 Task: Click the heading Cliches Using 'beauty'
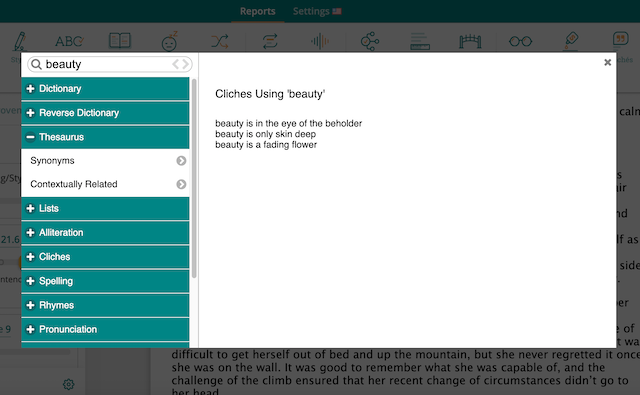[x=270, y=94]
